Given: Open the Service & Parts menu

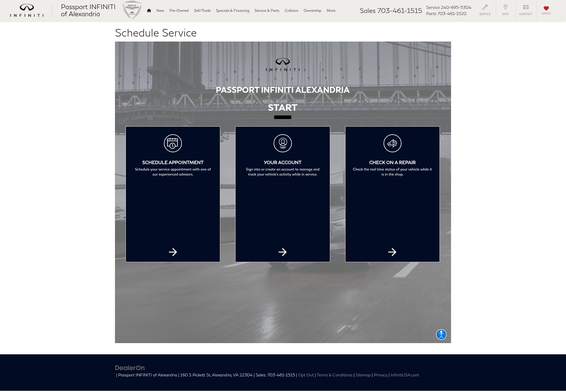Looking at the screenshot, I should tap(267, 11).
